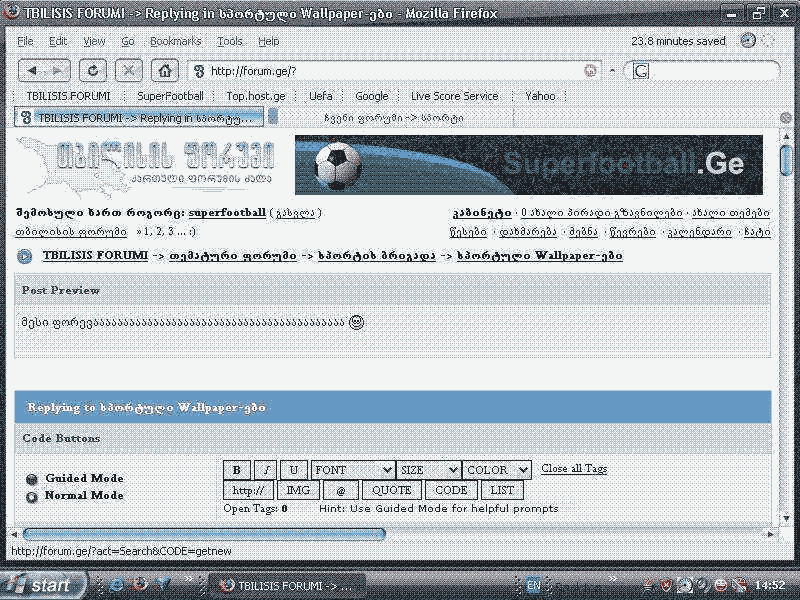Close the current tab with the tab-bar close icon
This screenshot has height=600, width=800.
pyautogui.click(x=786, y=118)
